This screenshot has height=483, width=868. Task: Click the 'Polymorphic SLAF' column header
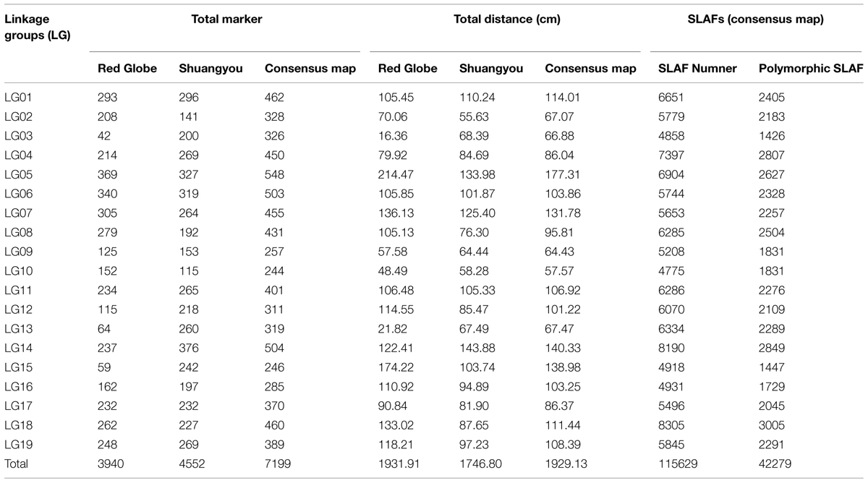[x=811, y=69]
